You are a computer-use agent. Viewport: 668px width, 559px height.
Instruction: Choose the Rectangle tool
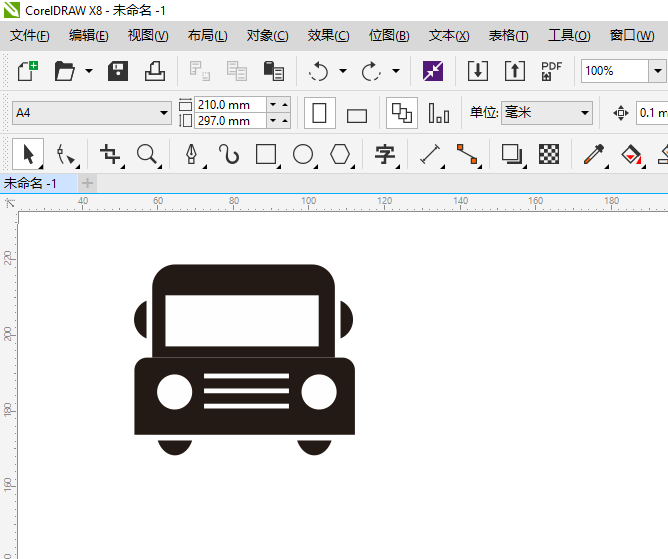(266, 154)
